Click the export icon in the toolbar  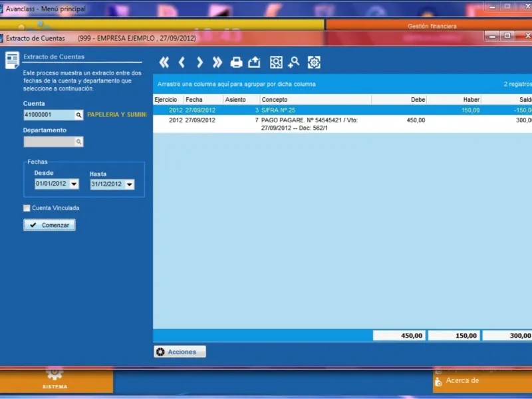[x=254, y=63]
